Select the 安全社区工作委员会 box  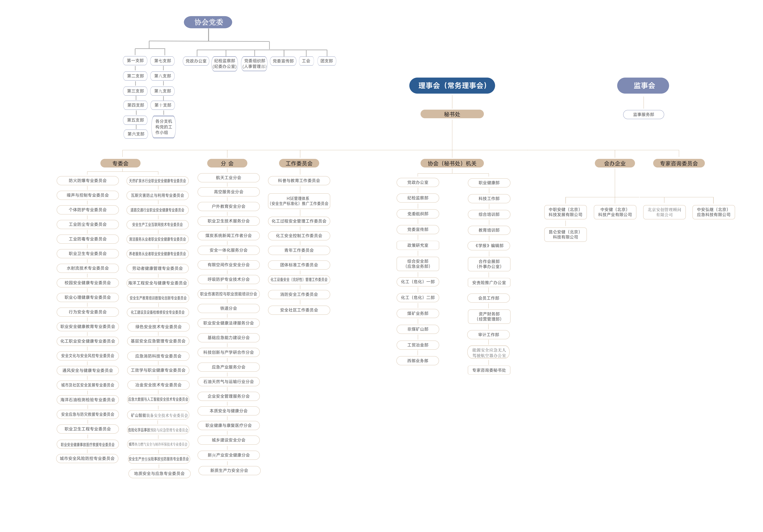point(299,310)
